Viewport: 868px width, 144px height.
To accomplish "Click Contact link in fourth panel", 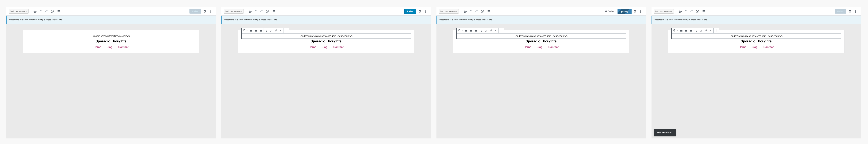I will pyautogui.click(x=768, y=47).
